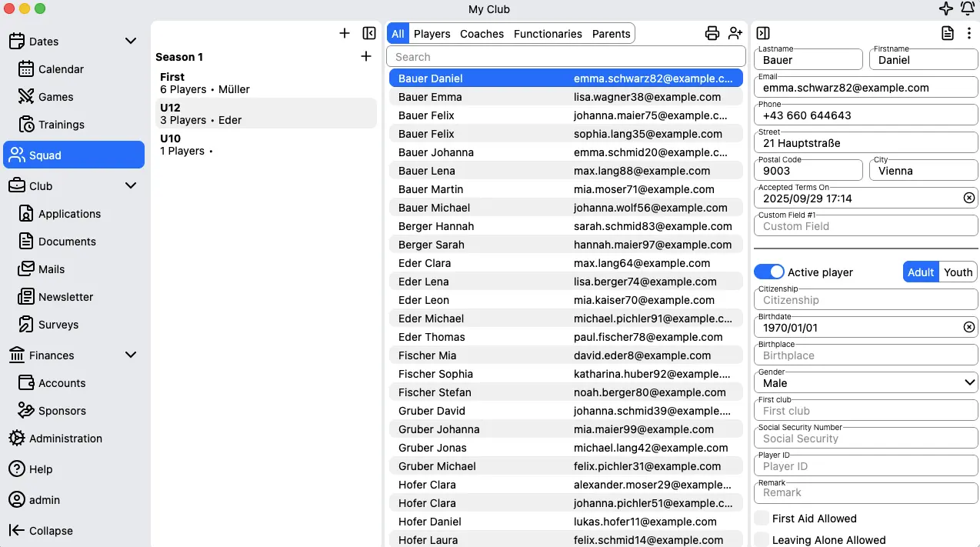Collapse the member detail panel icon
The height and width of the screenshot is (547, 980).
coord(763,33)
